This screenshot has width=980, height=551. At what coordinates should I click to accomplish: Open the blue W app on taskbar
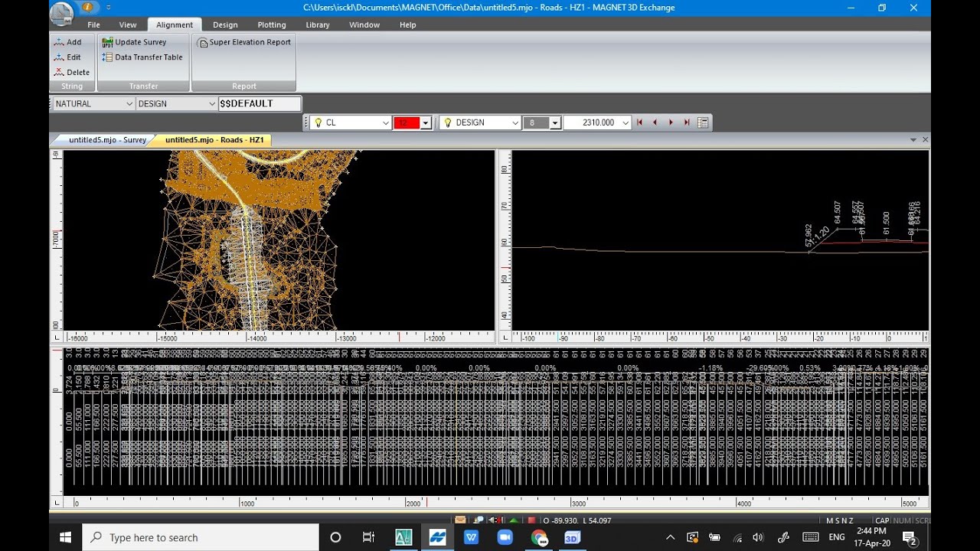(x=471, y=537)
